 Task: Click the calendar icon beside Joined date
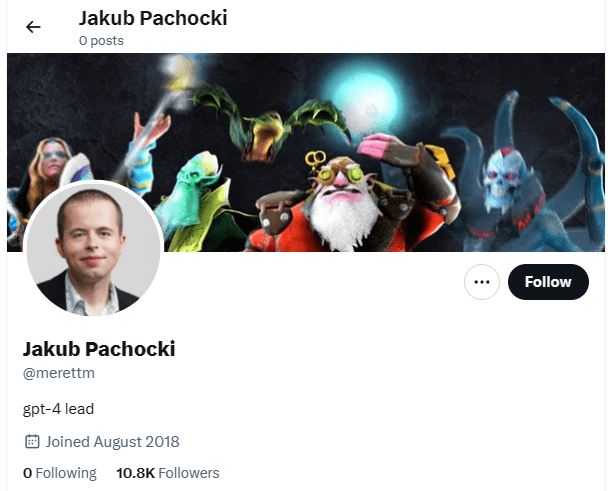pos(32,442)
